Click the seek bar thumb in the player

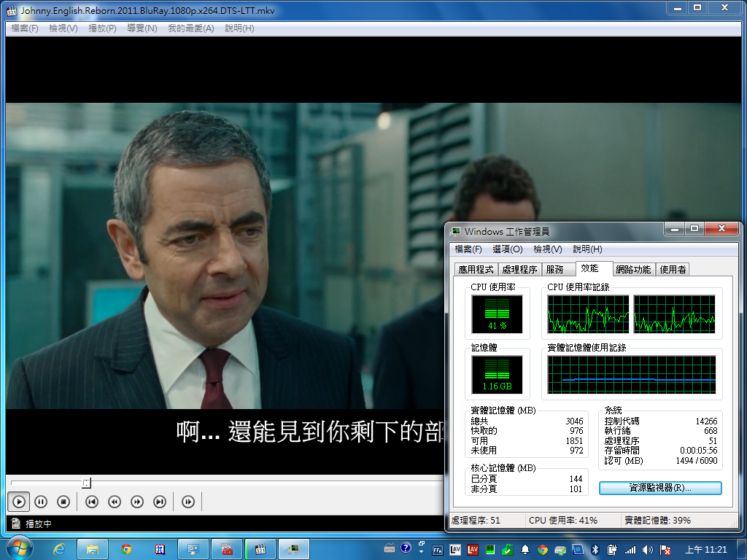coord(86,483)
